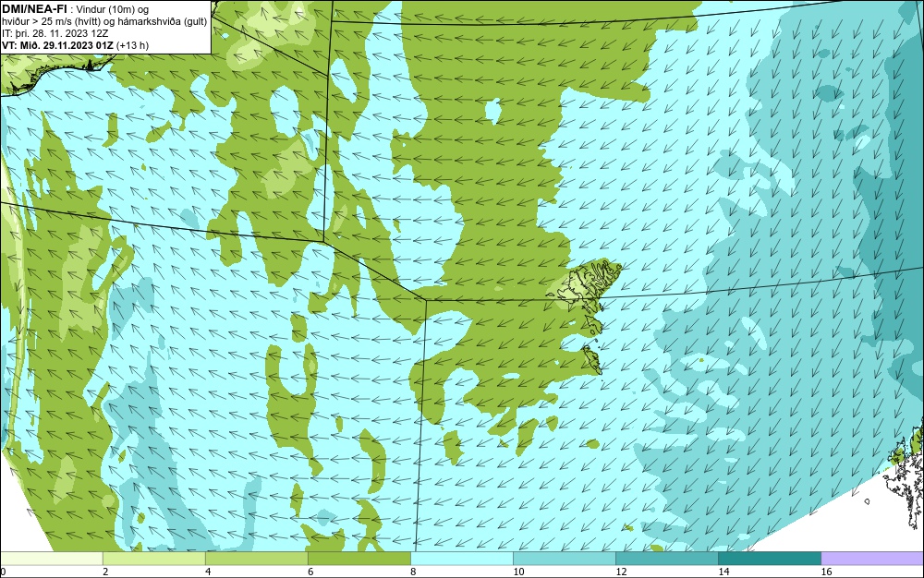Screen dimensions: 924x578
Task: Click the legend value '12'
Action: click(621, 572)
